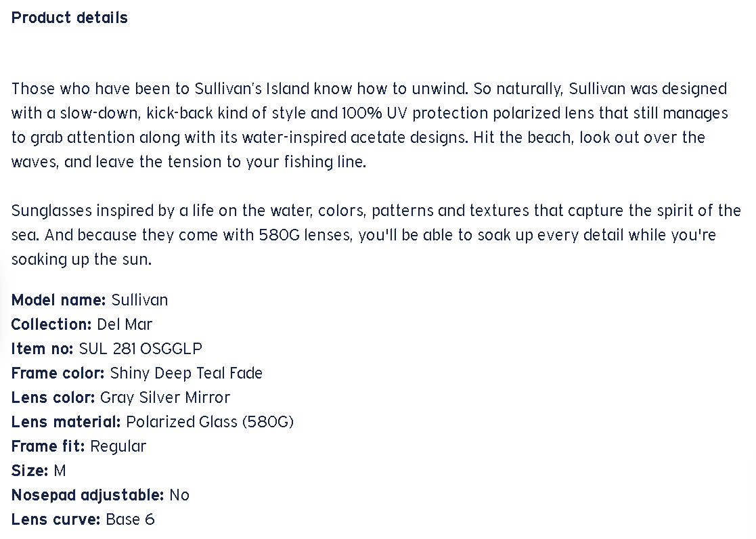Image resolution: width=756 pixels, height=539 pixels.
Task: Select the Sullivan model name value
Action: [139, 300]
